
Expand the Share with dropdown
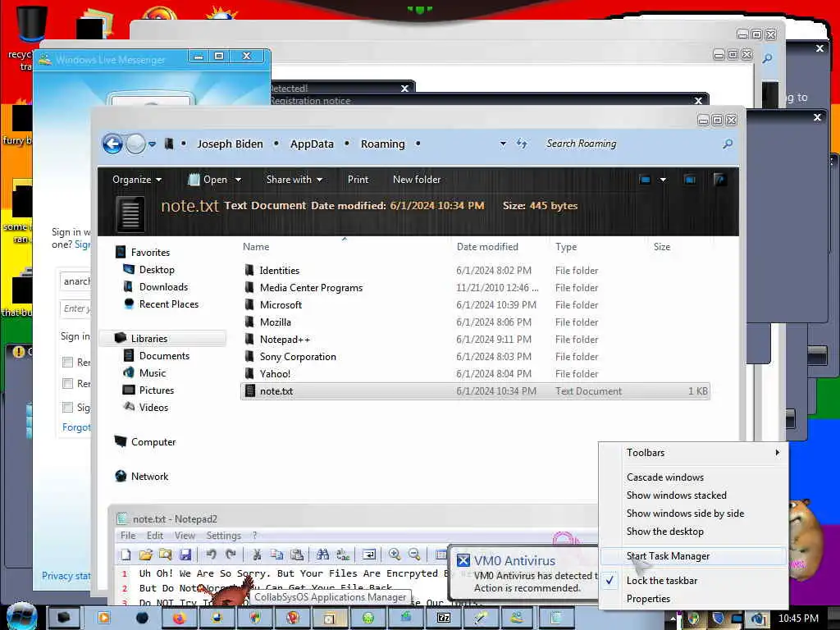[294, 180]
